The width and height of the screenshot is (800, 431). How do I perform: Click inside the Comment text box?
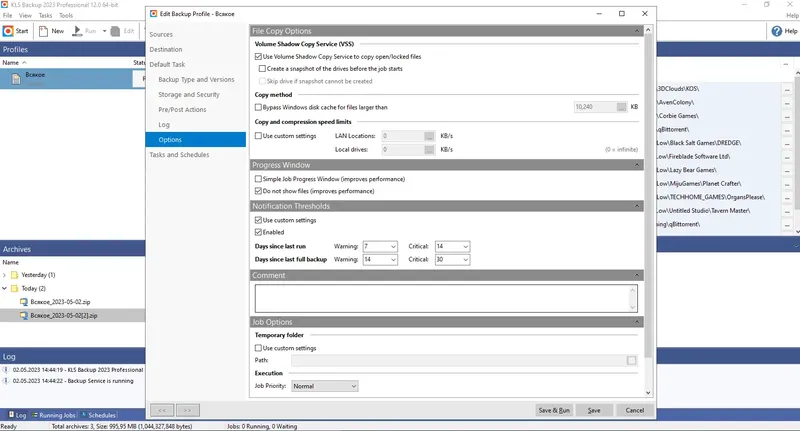[x=446, y=298]
